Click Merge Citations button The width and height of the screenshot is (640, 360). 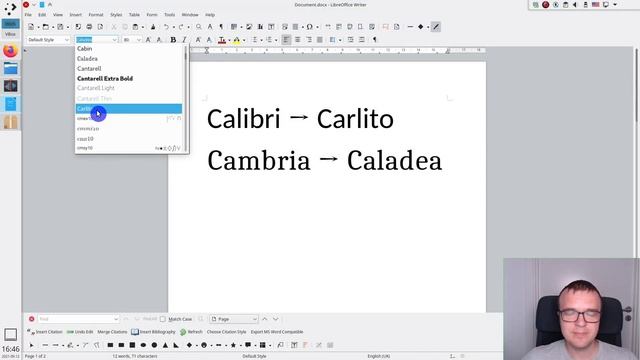point(112,332)
